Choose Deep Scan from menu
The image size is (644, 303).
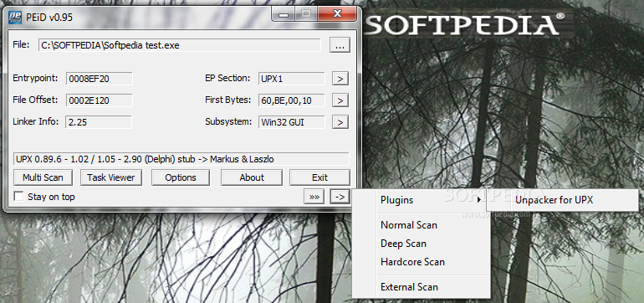(422, 244)
